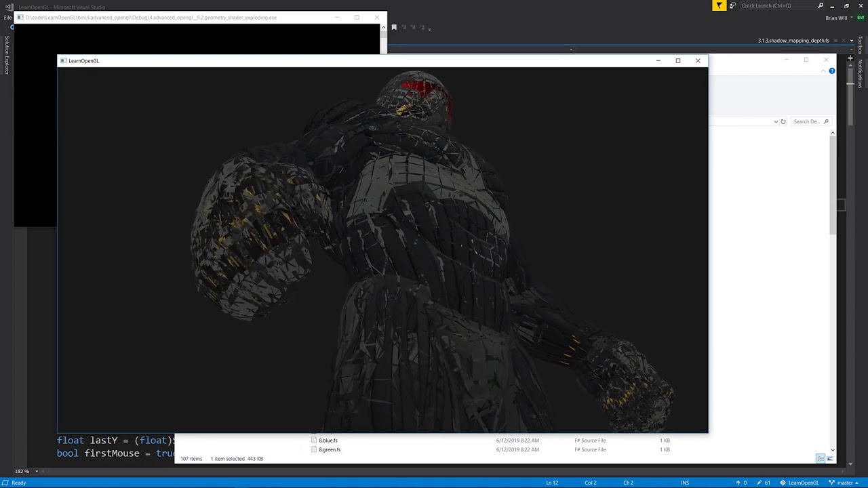Click the File Explorer refresh button

(x=783, y=122)
